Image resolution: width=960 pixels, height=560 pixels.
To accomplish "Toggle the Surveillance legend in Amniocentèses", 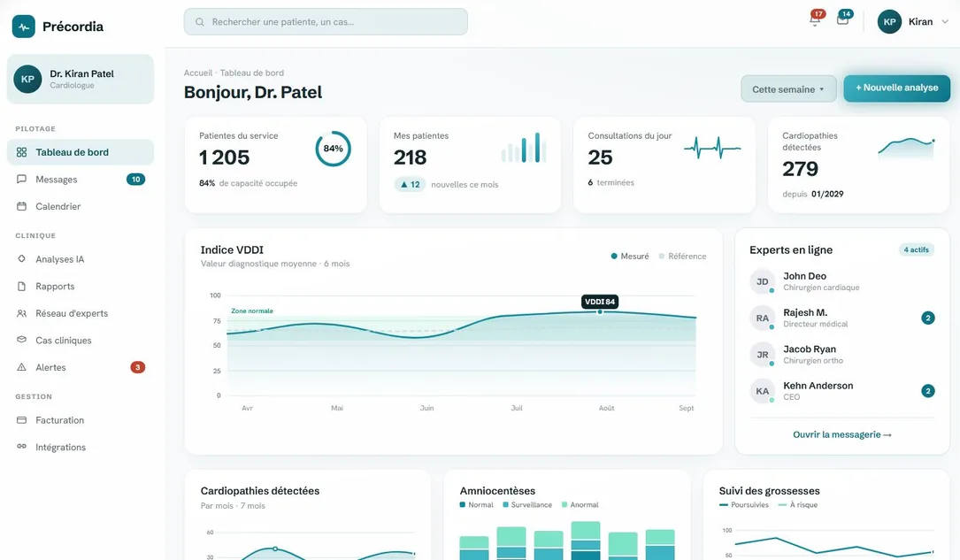I will coord(527,505).
